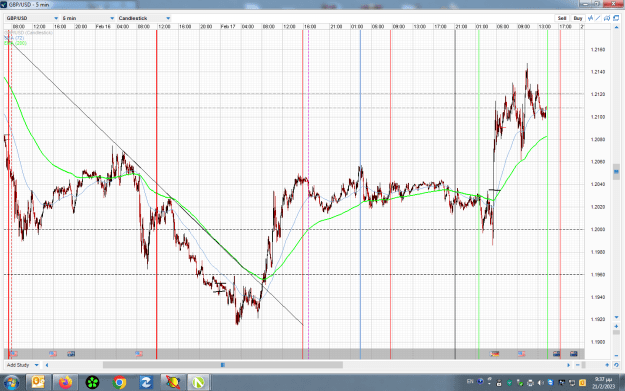Open the crossed-out globe app on taskbar
Image resolution: width=625 pixels, height=391 pixels.
[173, 383]
